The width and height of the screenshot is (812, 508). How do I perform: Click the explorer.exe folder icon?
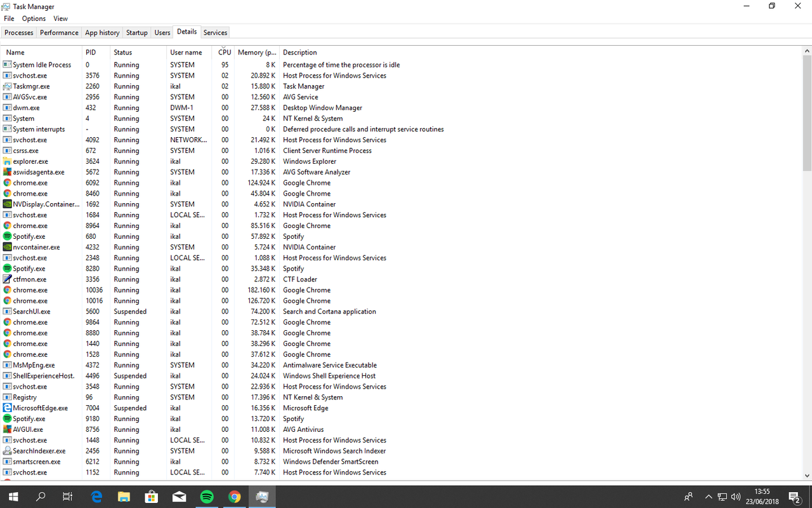coord(8,161)
